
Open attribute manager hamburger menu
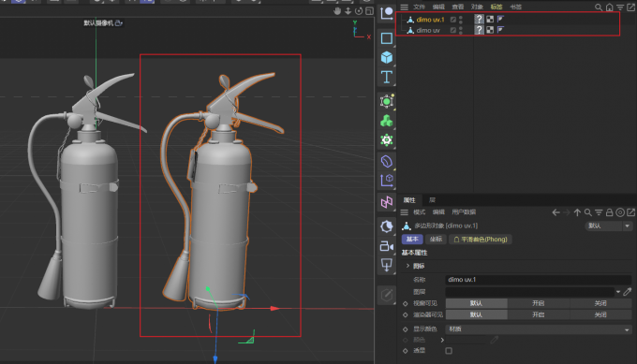pos(404,212)
